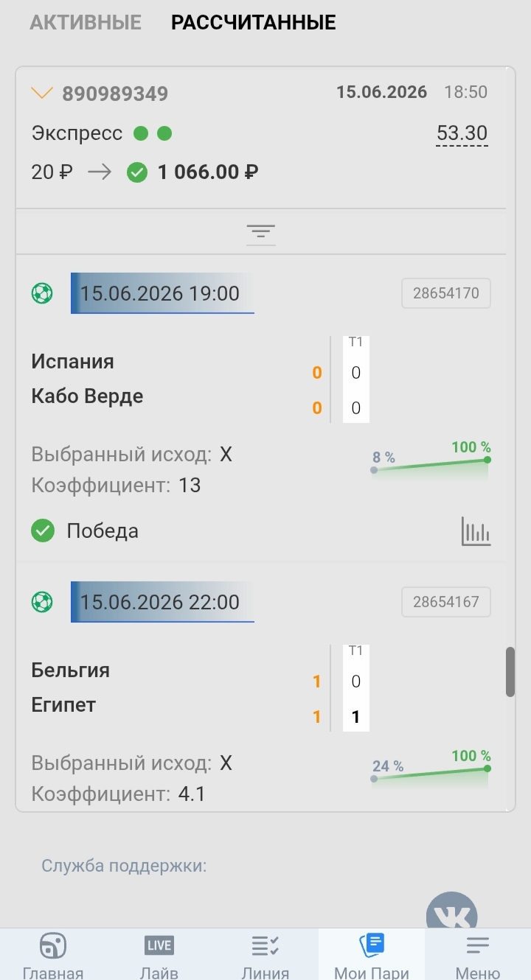This screenshot has width=531, height=980.
Task: Go to Главная home icon
Action: (x=53, y=956)
